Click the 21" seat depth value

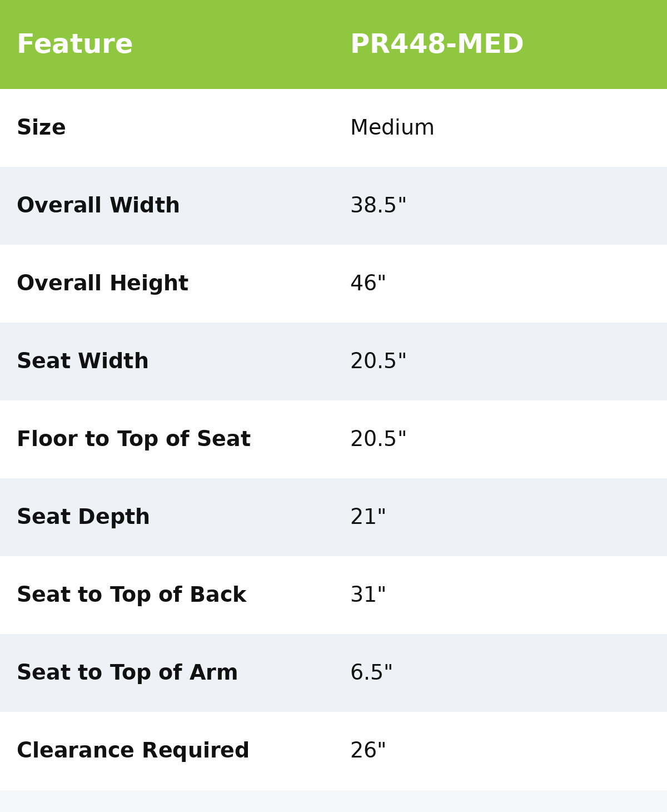[x=368, y=517]
